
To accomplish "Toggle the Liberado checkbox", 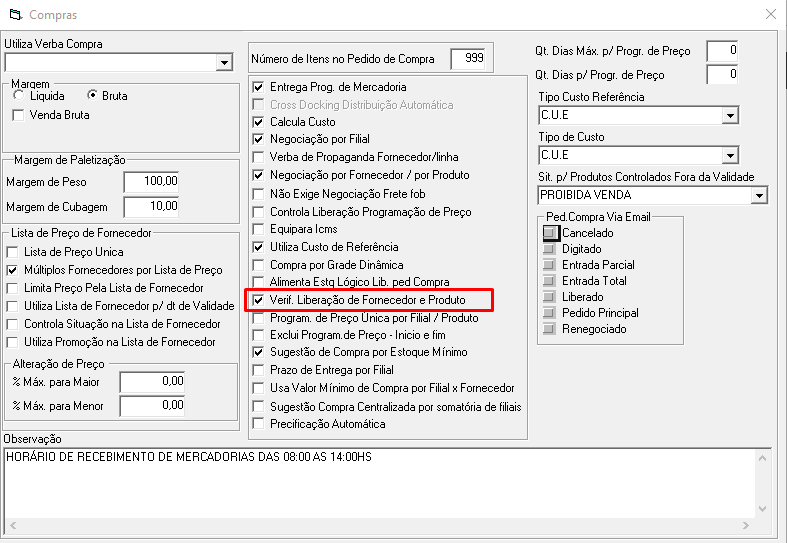I will pos(550,297).
